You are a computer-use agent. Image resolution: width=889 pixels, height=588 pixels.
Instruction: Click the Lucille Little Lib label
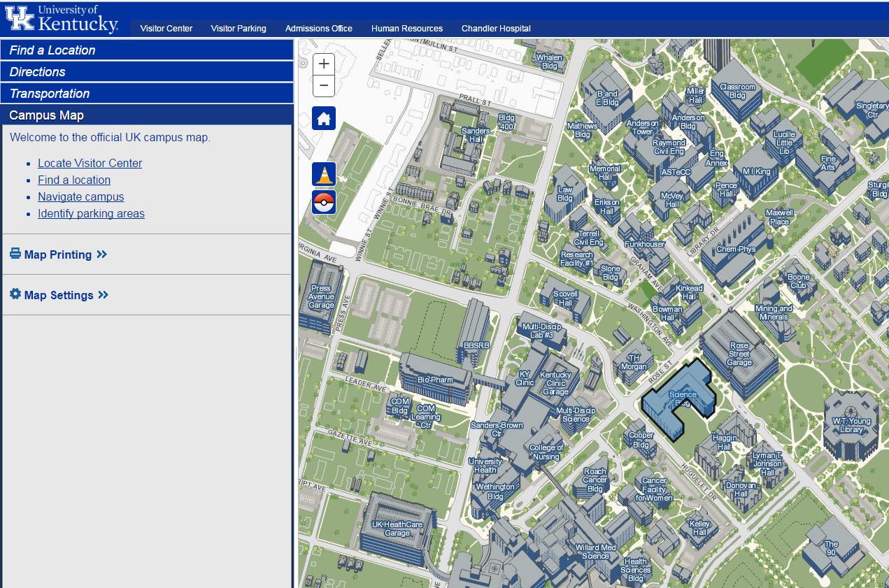(x=784, y=143)
